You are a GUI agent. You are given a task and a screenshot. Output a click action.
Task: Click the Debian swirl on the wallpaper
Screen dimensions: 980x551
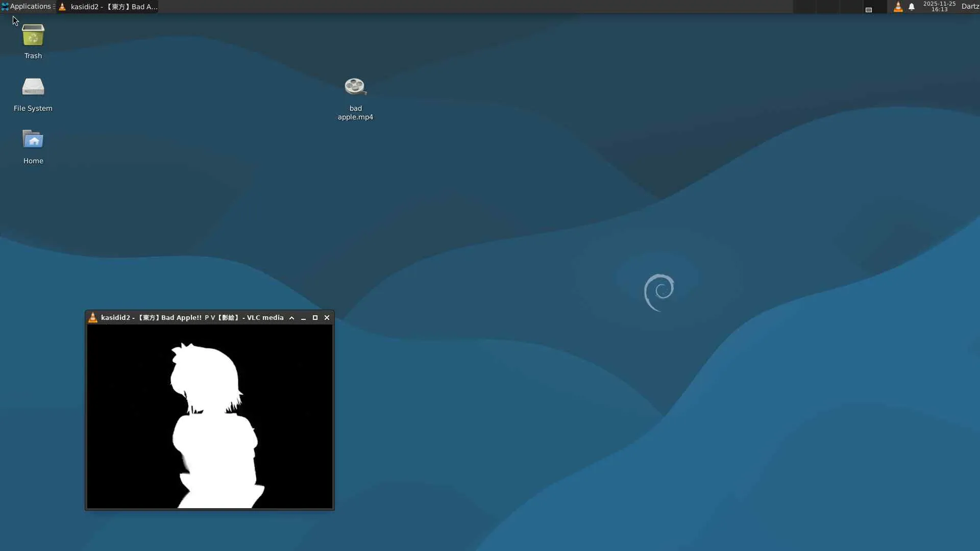[659, 292]
